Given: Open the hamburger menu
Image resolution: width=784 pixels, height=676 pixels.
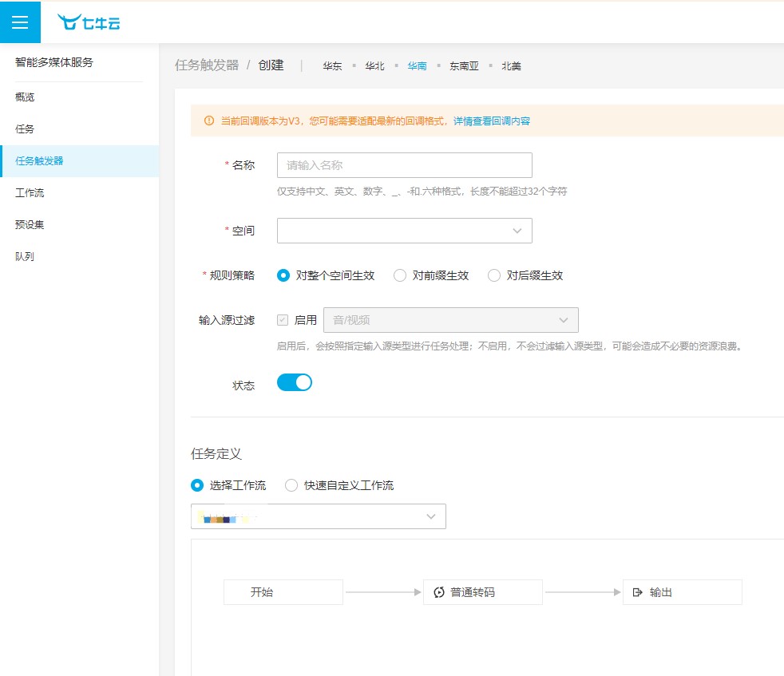Looking at the screenshot, I should coord(20,22).
